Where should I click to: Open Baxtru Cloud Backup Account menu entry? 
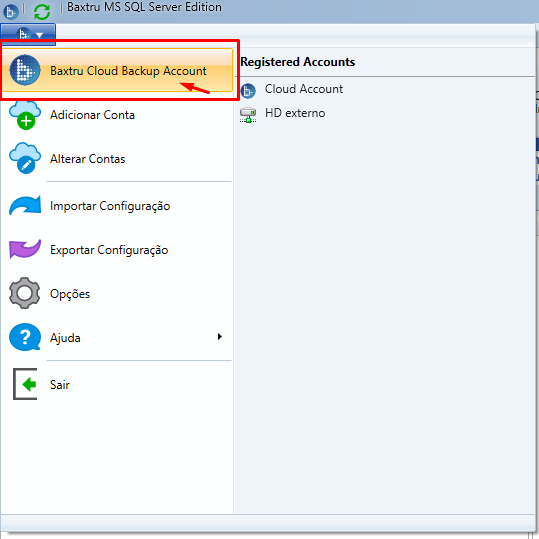pyautogui.click(x=117, y=70)
